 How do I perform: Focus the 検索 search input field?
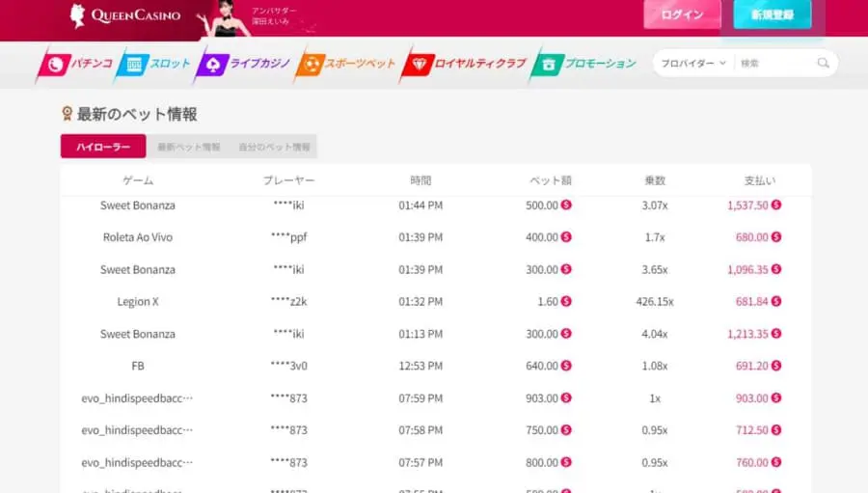[775, 63]
